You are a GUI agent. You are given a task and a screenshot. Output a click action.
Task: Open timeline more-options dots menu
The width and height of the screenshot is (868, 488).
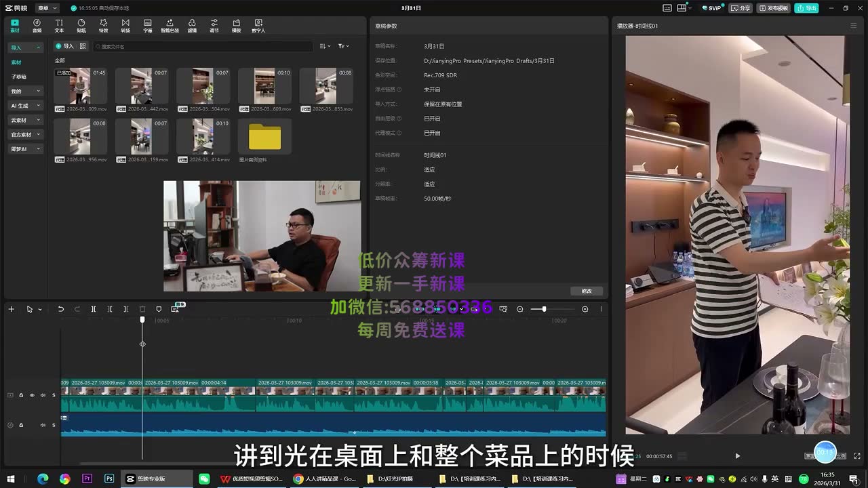point(601,309)
